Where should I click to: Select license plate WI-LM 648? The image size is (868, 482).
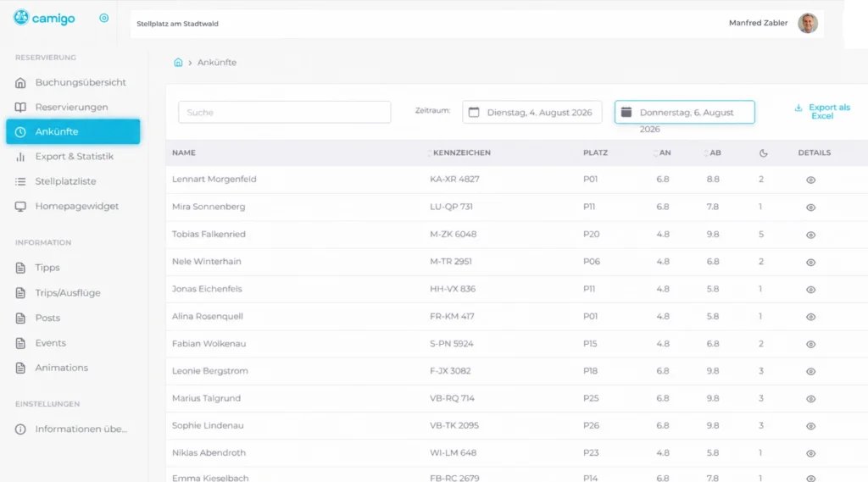click(453, 452)
